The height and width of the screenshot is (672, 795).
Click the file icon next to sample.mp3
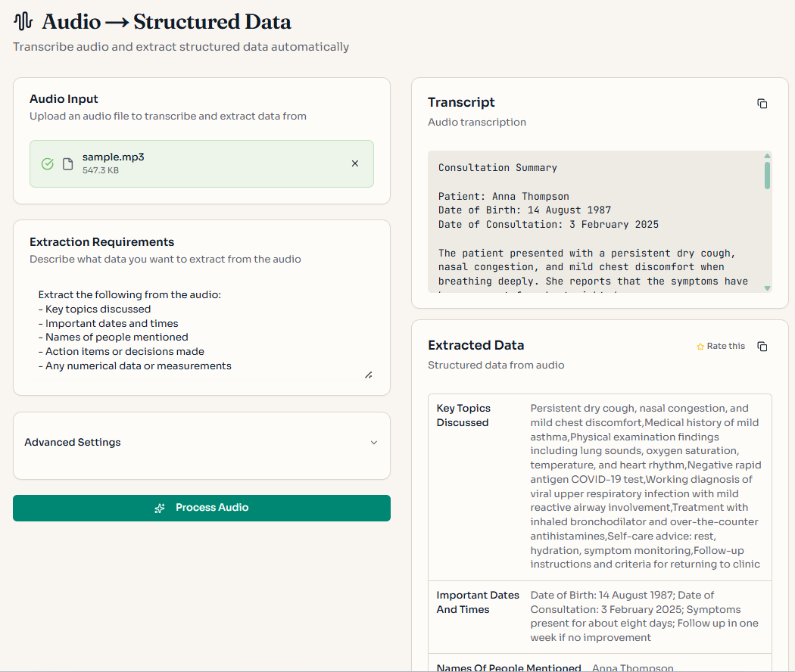coord(67,163)
